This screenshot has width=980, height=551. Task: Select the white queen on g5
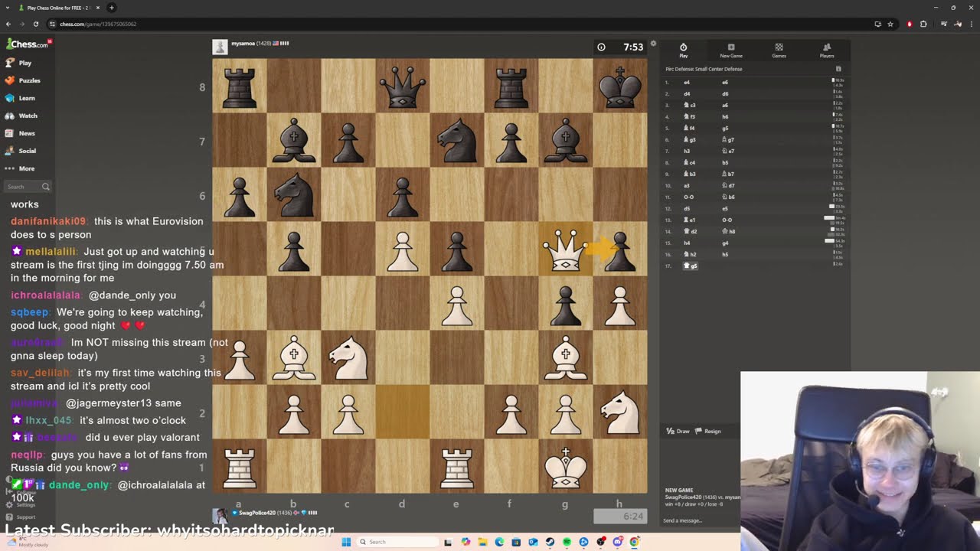click(x=565, y=249)
